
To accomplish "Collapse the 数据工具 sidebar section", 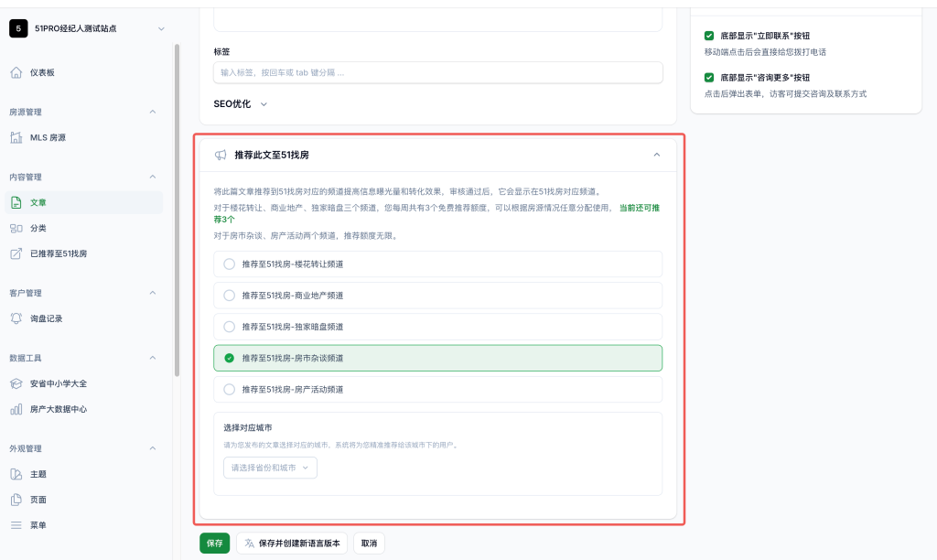I will [x=153, y=358].
